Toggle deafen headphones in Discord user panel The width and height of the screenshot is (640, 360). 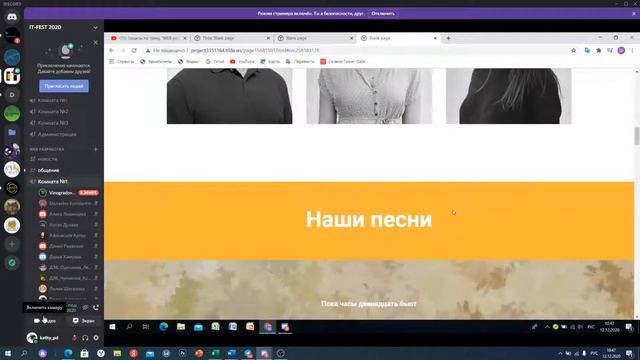[85, 338]
